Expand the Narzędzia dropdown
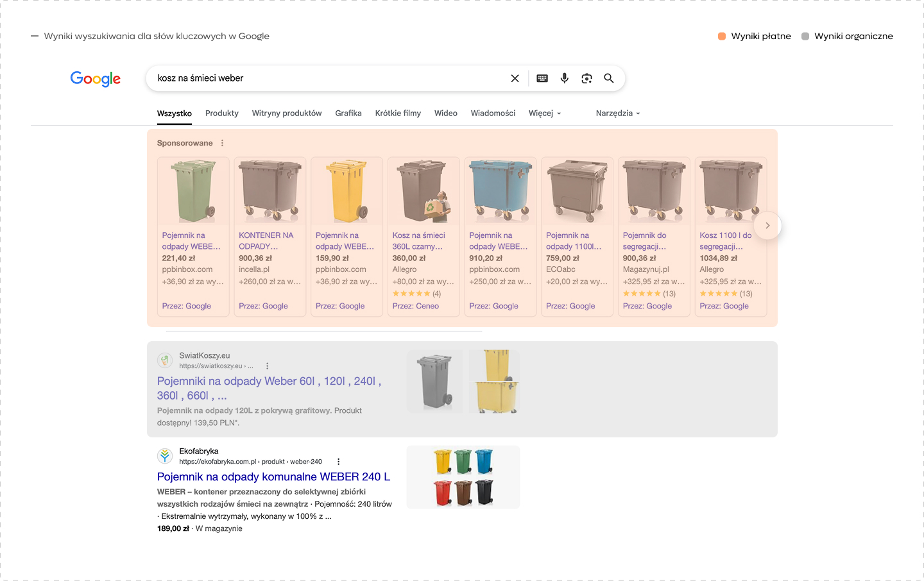 617,114
